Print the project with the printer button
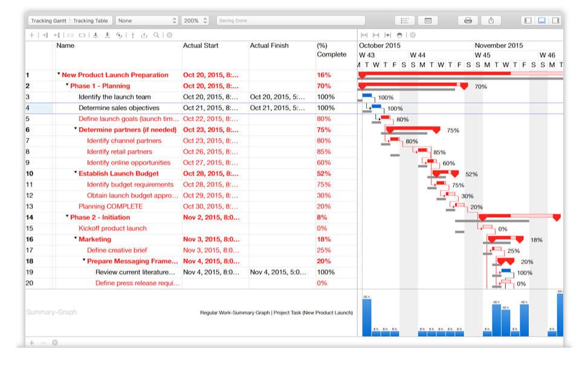 [468, 21]
